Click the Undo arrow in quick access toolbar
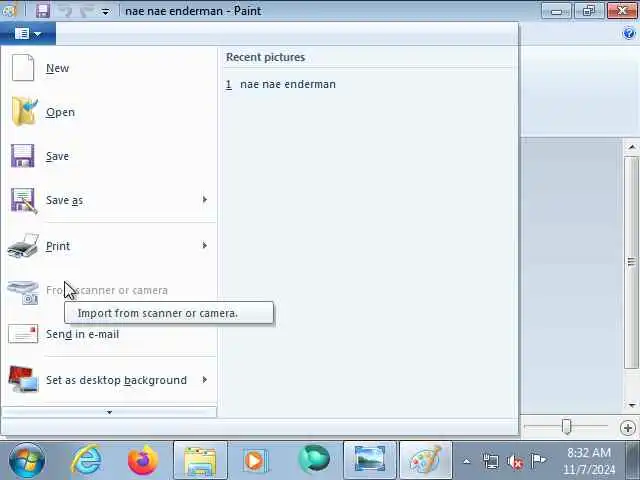The width and height of the screenshot is (640, 480). (x=66, y=11)
